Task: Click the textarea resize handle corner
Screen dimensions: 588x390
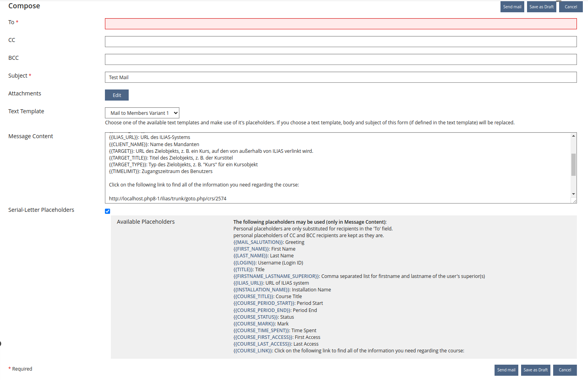Action: (574, 201)
